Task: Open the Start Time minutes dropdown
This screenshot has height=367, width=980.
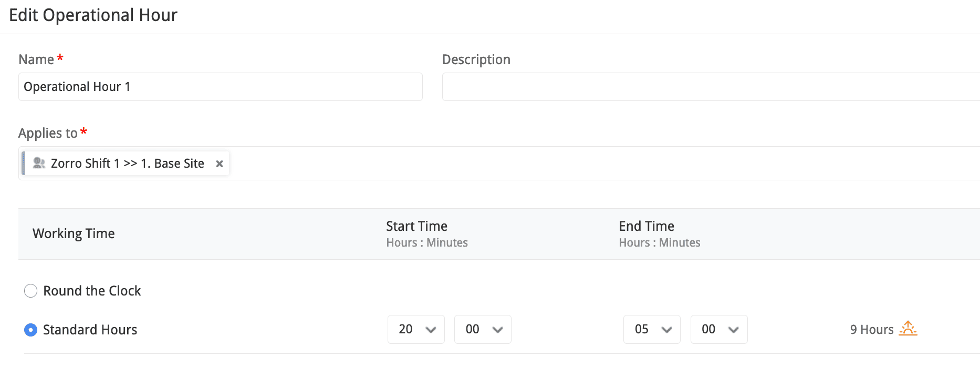Action: [x=483, y=330]
